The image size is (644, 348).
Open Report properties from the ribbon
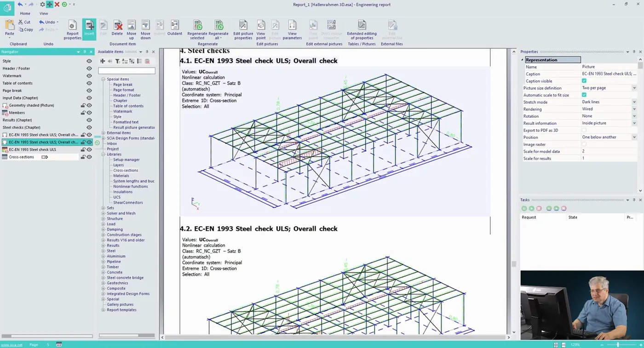tap(72, 29)
